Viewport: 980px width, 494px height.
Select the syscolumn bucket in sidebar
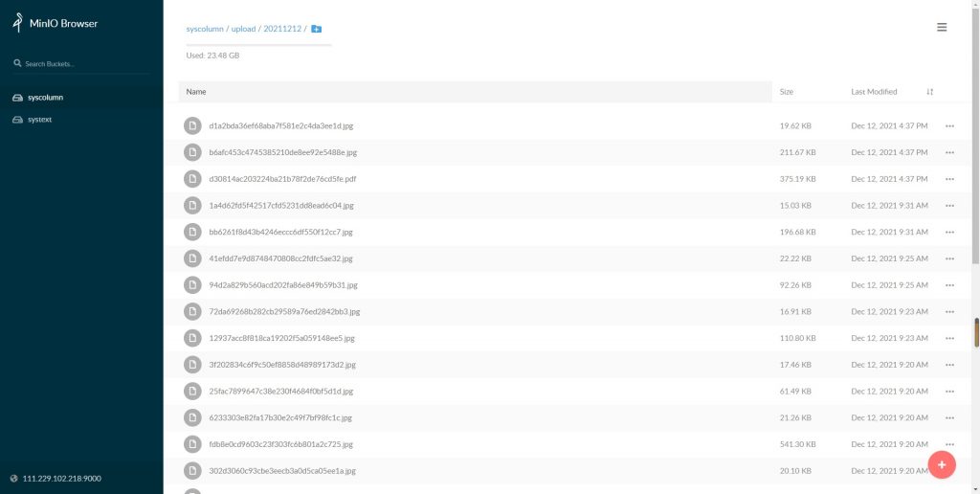point(81,98)
